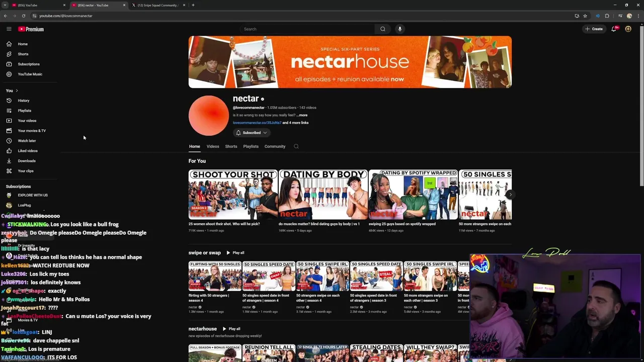Click the YouTube Premium logo
644x362 pixels.
coord(31,29)
